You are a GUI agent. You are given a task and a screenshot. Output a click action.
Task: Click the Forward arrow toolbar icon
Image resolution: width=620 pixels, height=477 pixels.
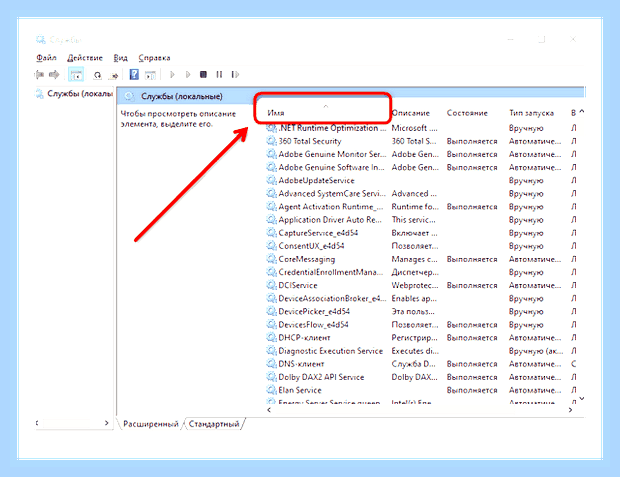tap(54, 74)
